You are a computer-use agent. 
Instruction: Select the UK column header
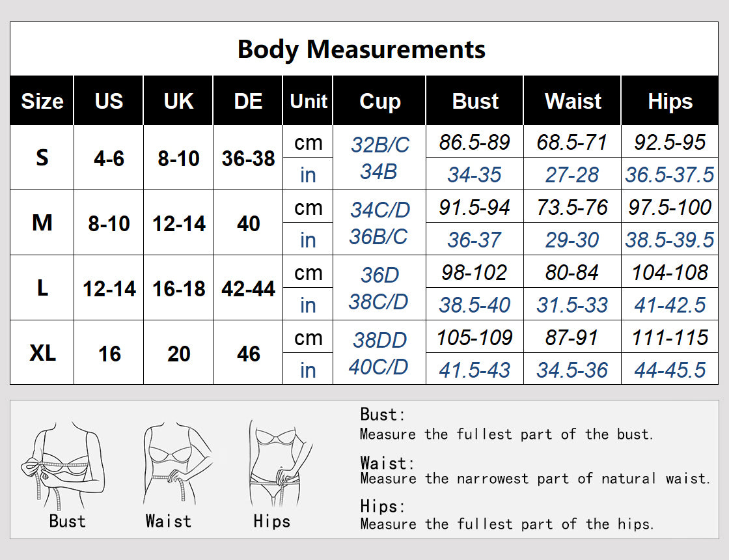tap(178, 102)
